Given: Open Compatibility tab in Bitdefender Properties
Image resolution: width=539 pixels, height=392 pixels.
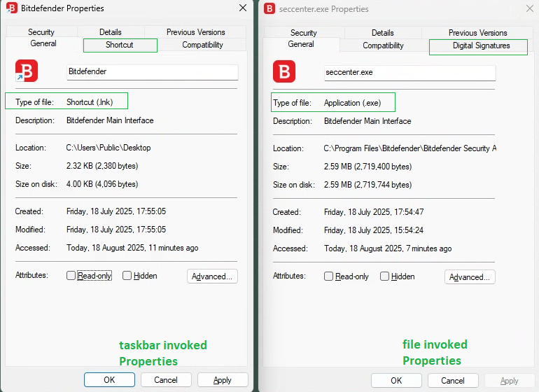Looking at the screenshot, I should [x=202, y=45].
